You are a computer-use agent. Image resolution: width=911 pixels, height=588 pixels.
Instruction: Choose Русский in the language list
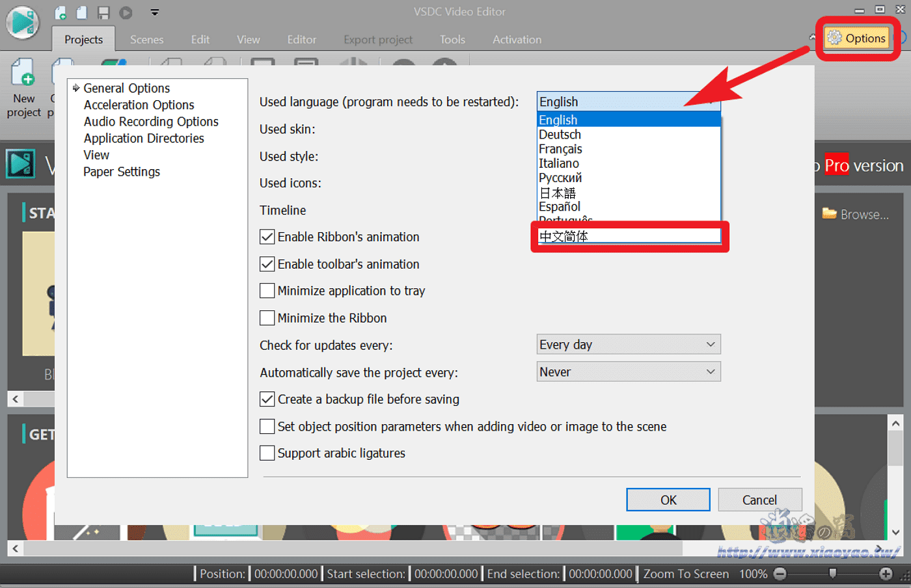click(629, 178)
